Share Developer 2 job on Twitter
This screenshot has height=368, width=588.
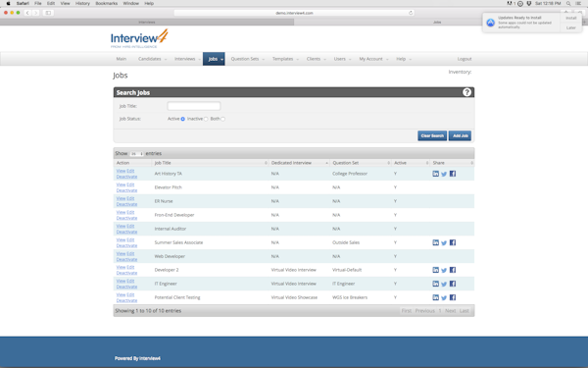click(444, 271)
